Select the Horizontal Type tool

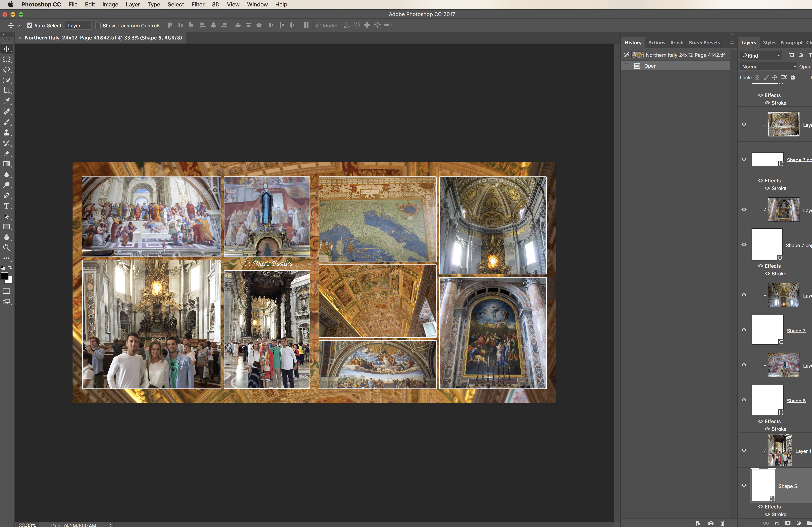[6, 206]
